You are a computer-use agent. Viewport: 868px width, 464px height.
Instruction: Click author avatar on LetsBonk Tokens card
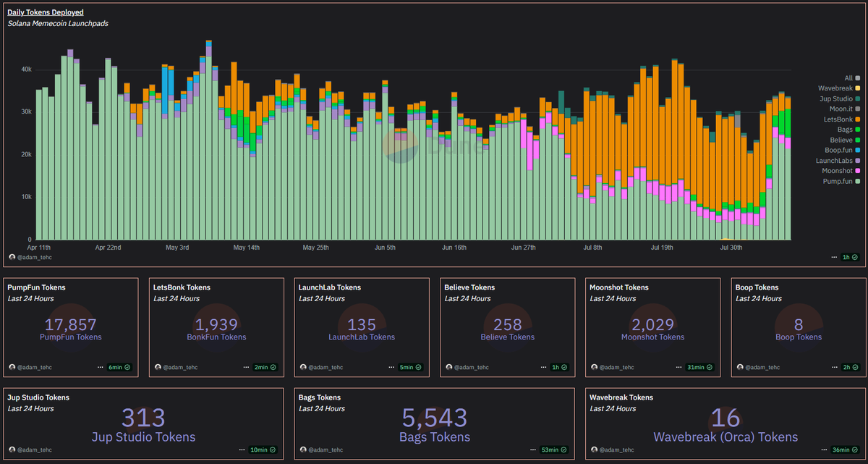pyautogui.click(x=158, y=367)
